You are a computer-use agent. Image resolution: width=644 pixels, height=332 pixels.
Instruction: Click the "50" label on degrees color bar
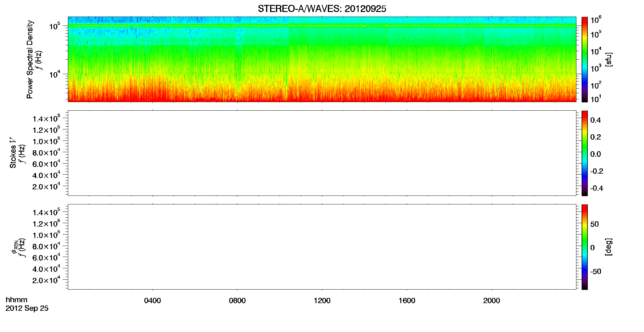click(x=595, y=224)
